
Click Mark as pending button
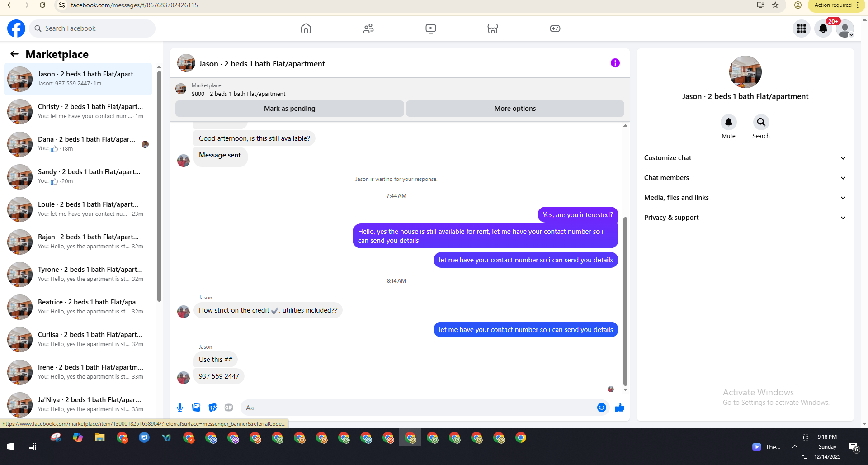tap(290, 109)
